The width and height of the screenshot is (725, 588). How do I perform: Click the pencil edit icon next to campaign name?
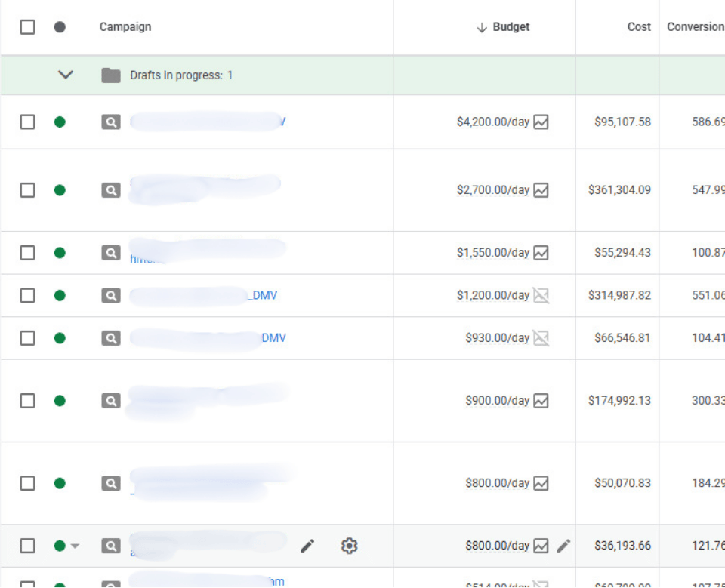coord(307,546)
